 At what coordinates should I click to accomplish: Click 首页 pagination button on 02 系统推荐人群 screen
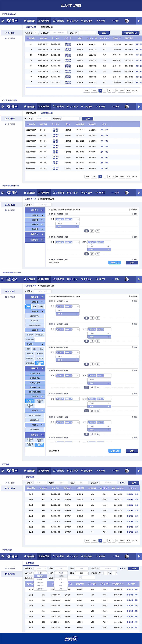point(87,177)
